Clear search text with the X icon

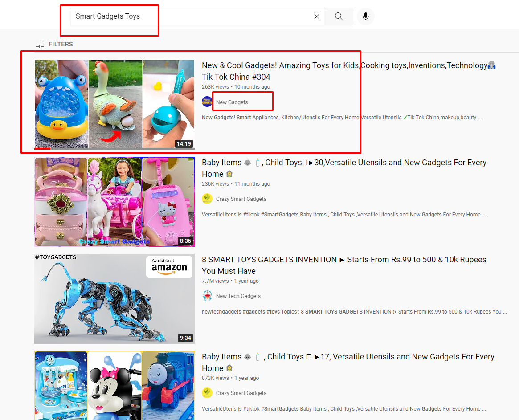click(316, 16)
